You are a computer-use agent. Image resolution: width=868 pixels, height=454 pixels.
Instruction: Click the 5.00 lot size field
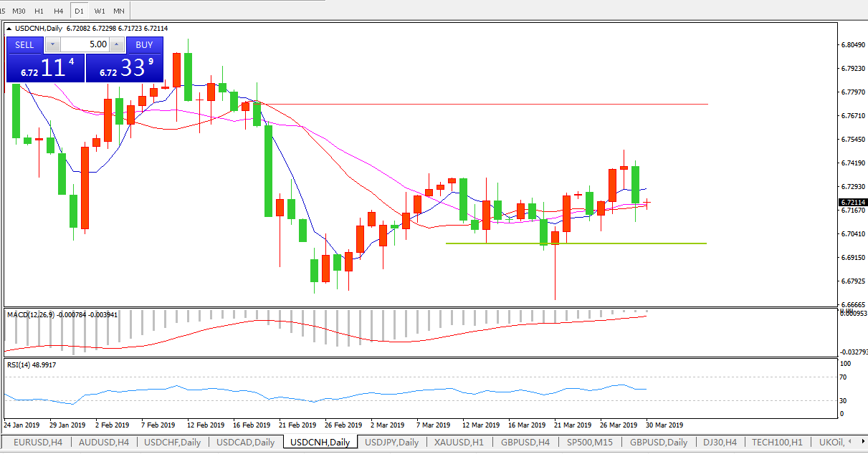(x=85, y=44)
